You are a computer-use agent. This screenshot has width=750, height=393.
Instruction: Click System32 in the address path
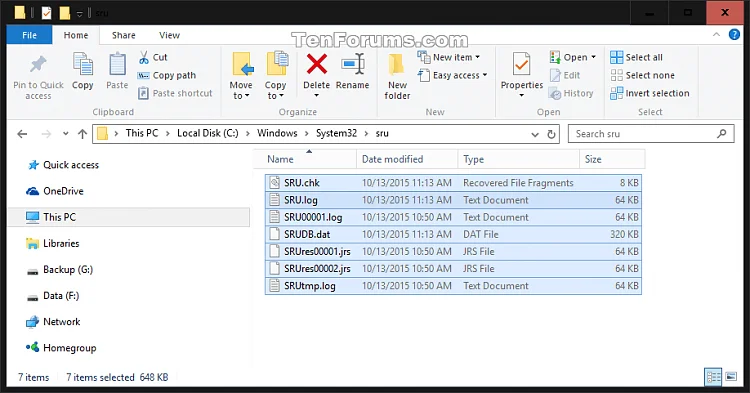(336, 133)
